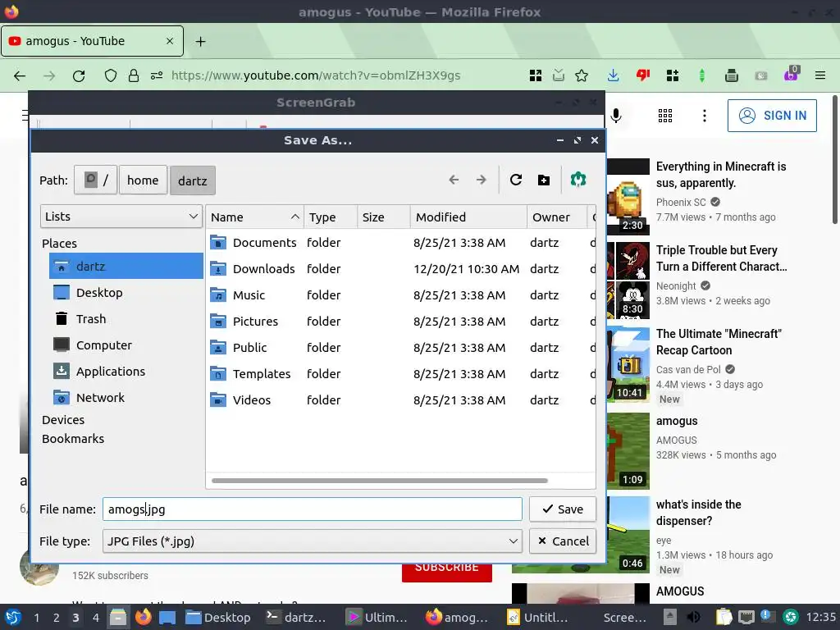Bookmark this page with the star icon
Image resolution: width=840 pixels, height=630 pixels.
tap(582, 75)
